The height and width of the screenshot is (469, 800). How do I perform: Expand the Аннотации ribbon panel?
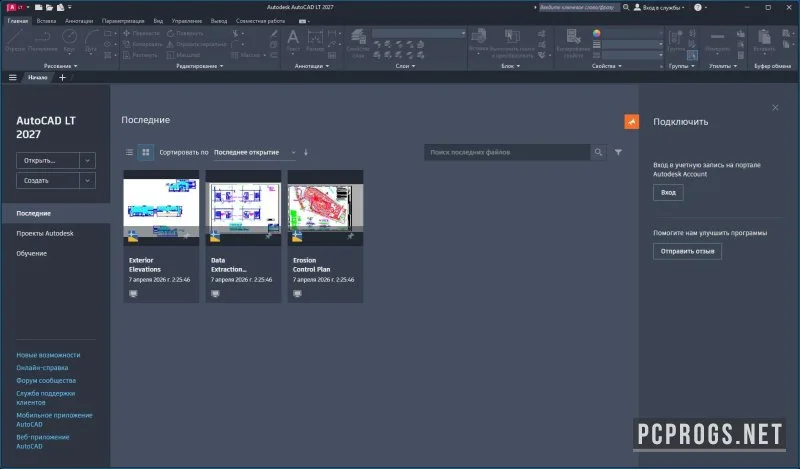point(312,66)
